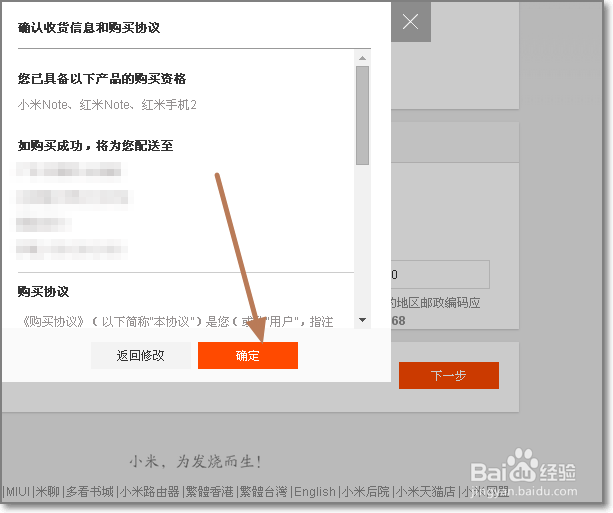The width and height of the screenshot is (613, 513).
Task: Close the dialog with the X icon
Action: 410,22
